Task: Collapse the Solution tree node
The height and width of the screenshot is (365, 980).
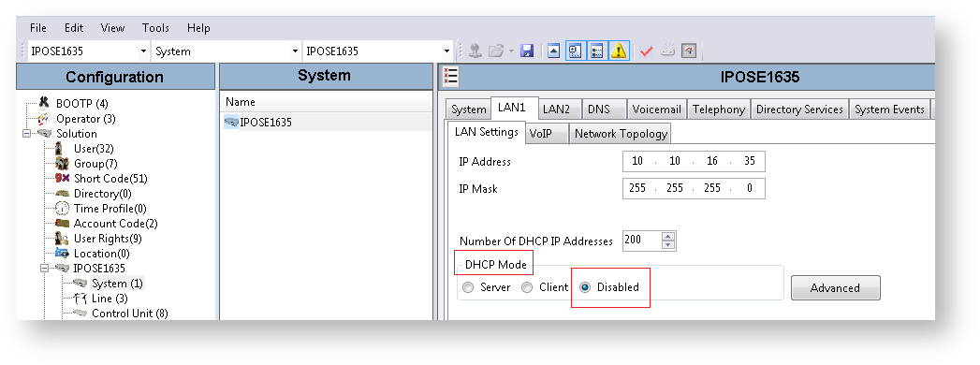Action: click(27, 133)
